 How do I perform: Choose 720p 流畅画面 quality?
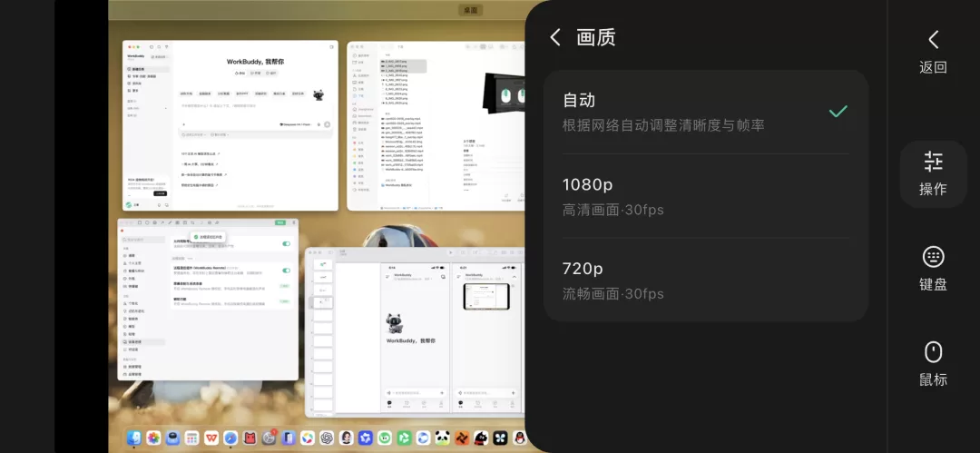tap(706, 280)
